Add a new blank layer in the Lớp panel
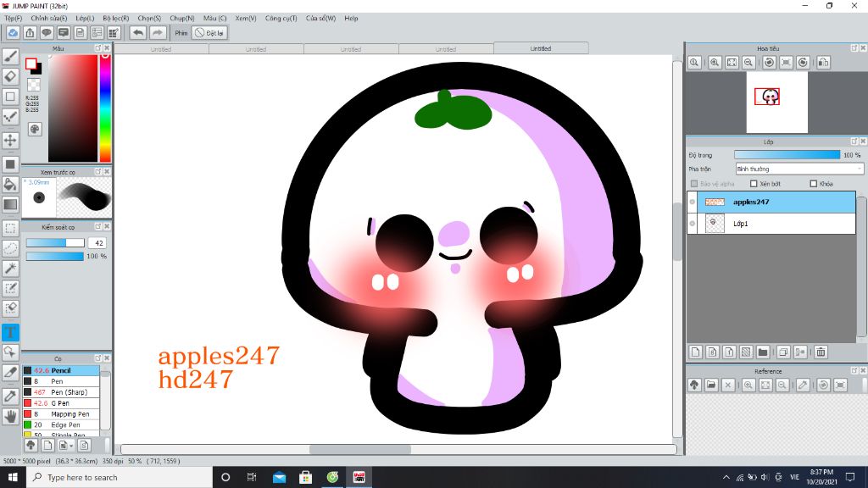 pyautogui.click(x=696, y=352)
